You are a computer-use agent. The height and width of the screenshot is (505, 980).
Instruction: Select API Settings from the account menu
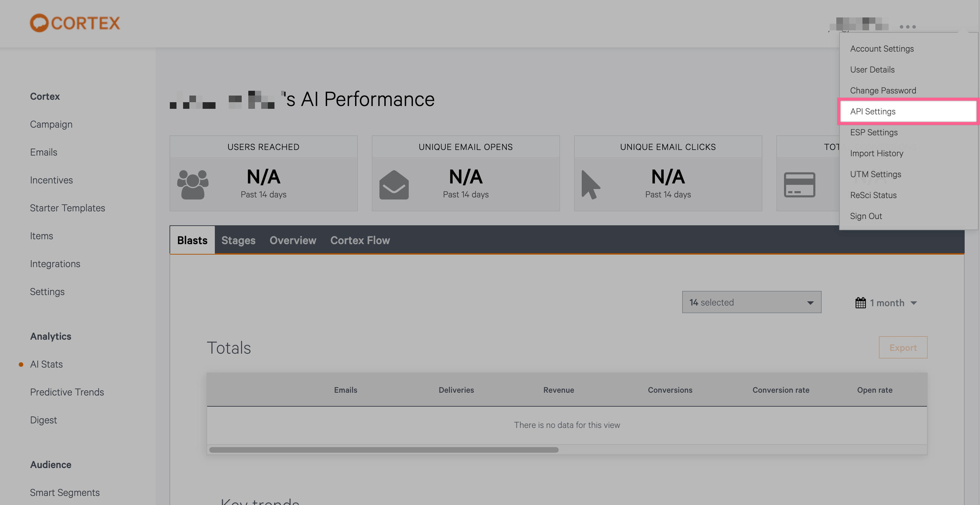pos(873,111)
